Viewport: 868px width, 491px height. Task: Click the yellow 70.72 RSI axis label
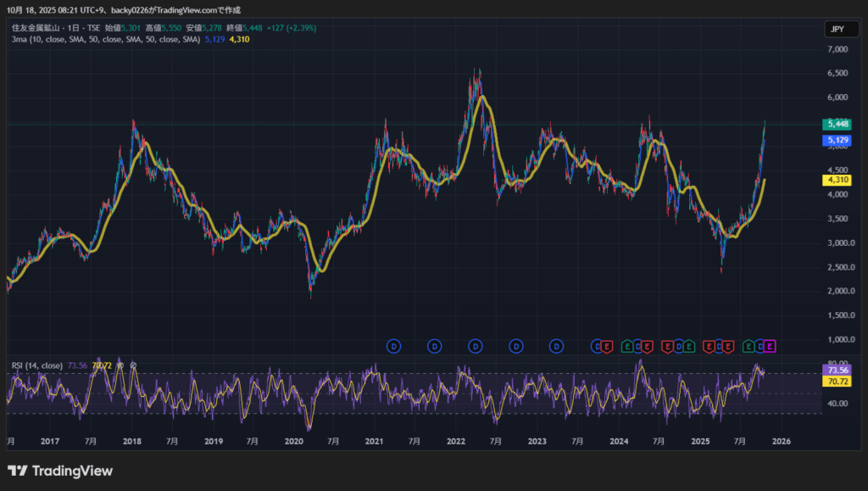[x=837, y=382]
